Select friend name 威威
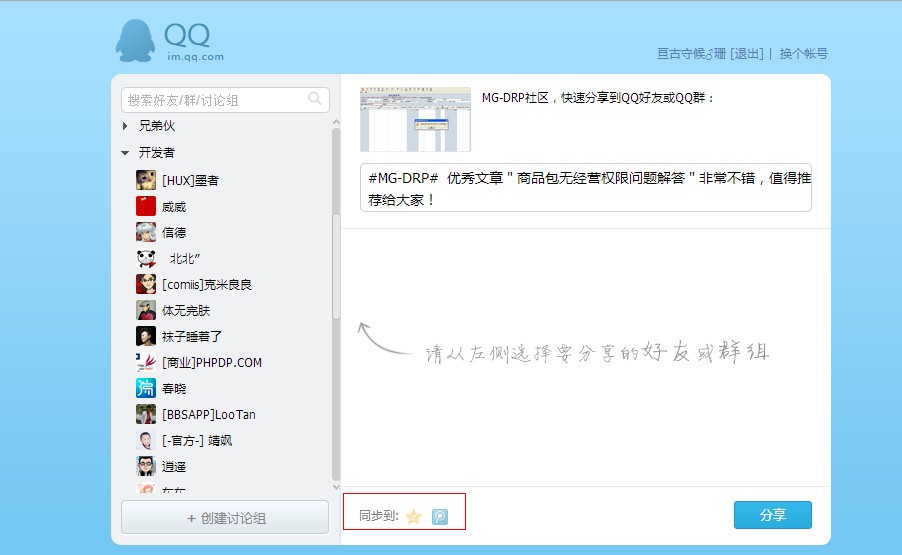Viewport: 902px width, 555px height. tap(174, 206)
